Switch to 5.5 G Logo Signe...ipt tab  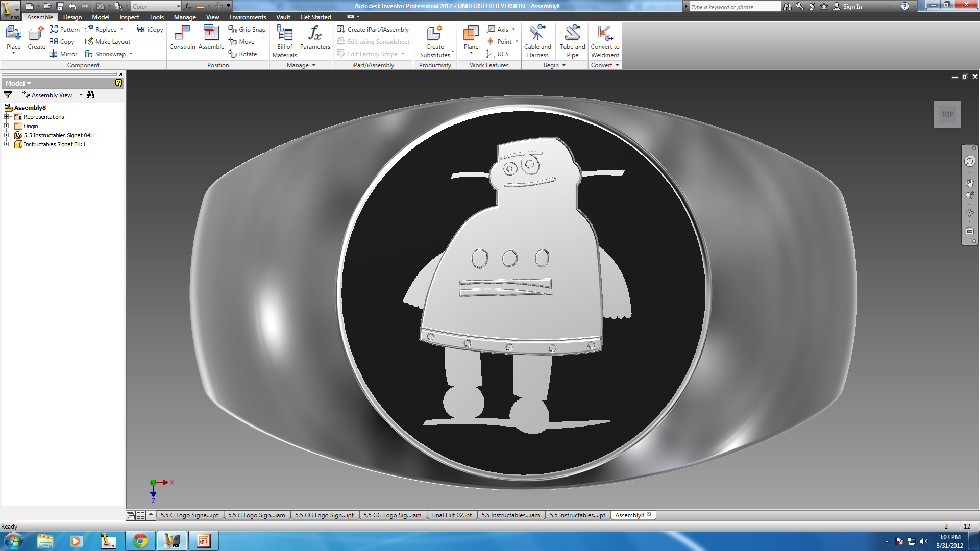(x=189, y=515)
